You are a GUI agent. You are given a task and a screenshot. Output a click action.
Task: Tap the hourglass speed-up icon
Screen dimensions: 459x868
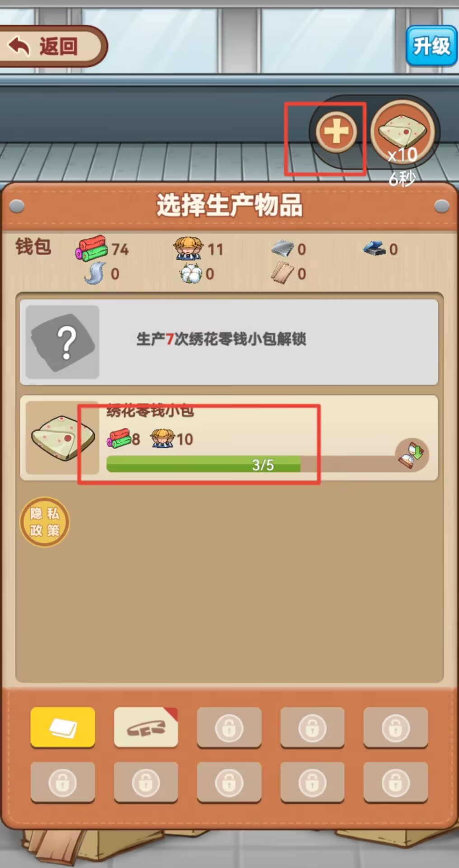coord(411,454)
